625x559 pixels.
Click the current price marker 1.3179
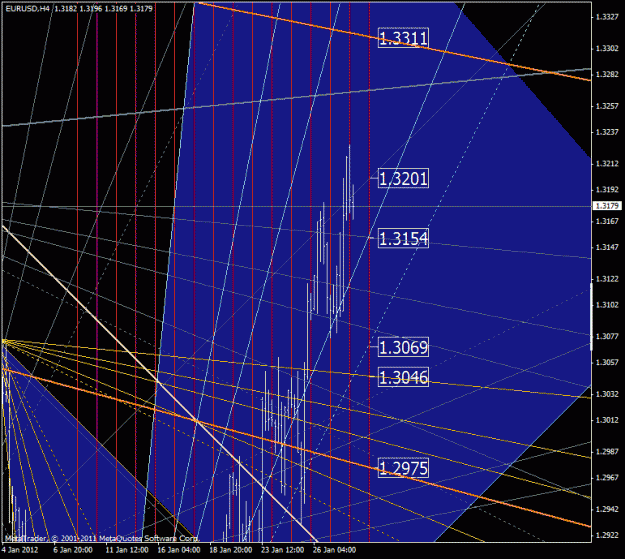pyautogui.click(x=607, y=206)
